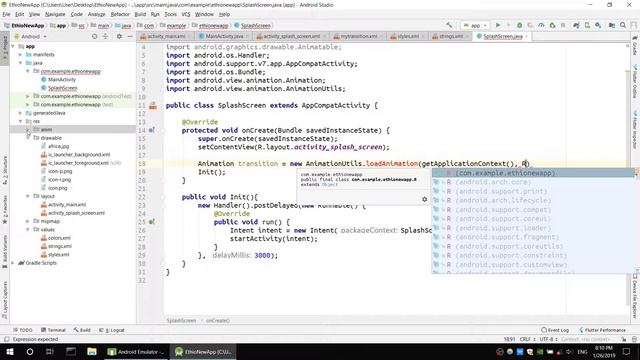
Task: Click SplashScreen in the navigation breadcrumb
Action: pos(256,25)
